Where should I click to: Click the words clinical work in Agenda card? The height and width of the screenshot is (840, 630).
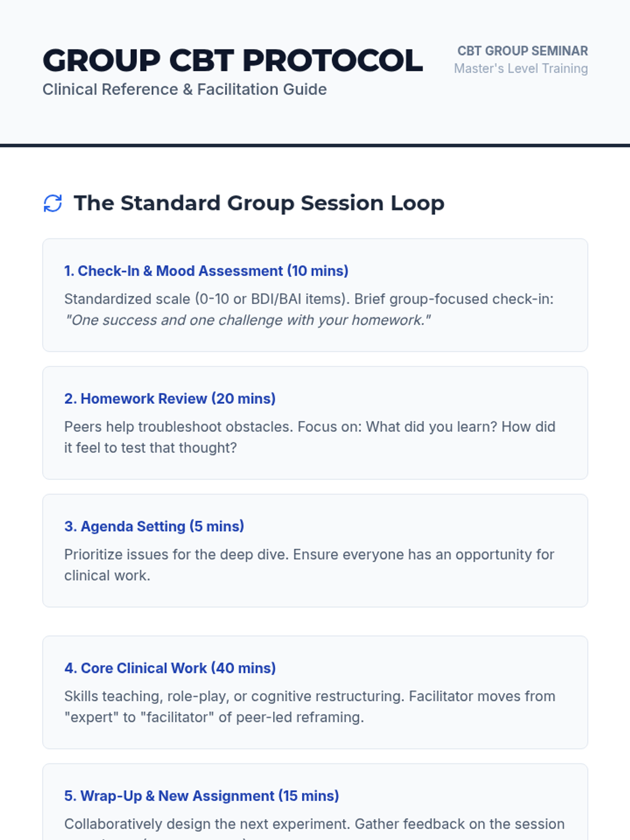(x=107, y=575)
